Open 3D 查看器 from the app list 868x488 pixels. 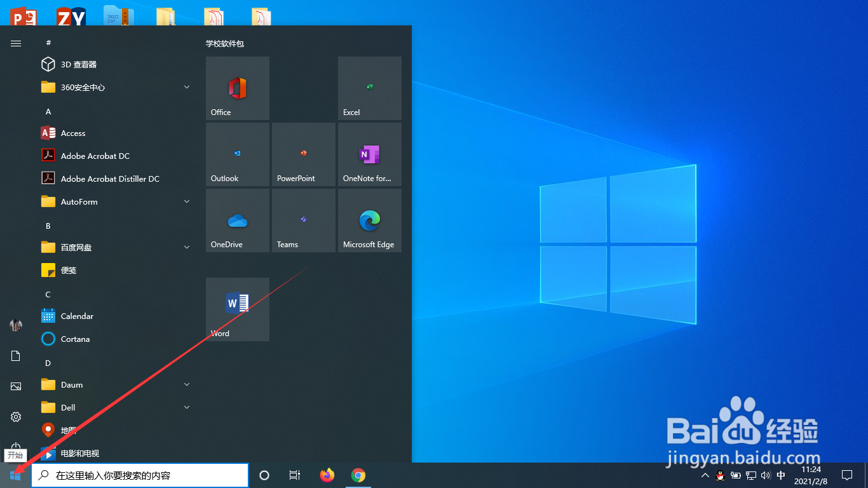(116, 64)
